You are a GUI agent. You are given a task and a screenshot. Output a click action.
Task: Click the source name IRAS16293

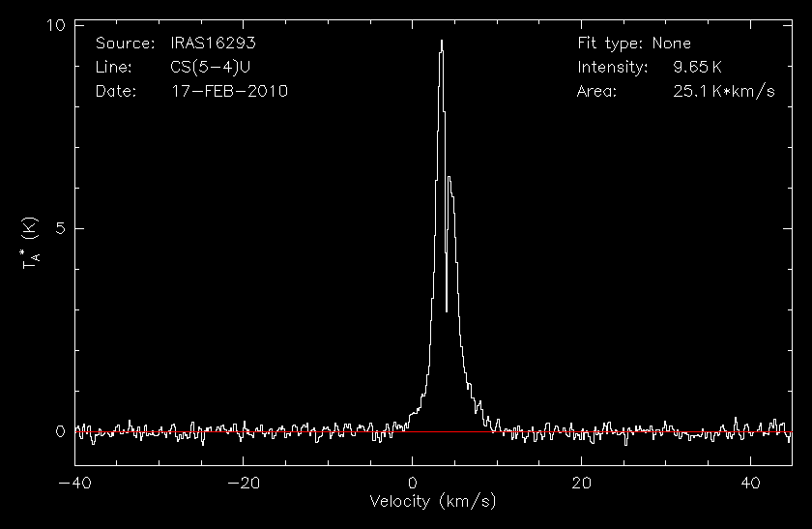pos(213,43)
